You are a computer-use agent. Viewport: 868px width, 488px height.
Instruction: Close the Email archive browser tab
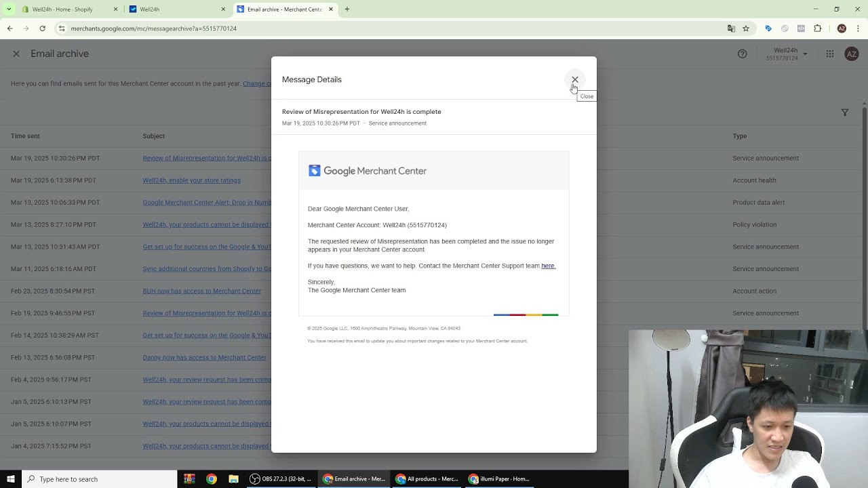click(x=331, y=9)
